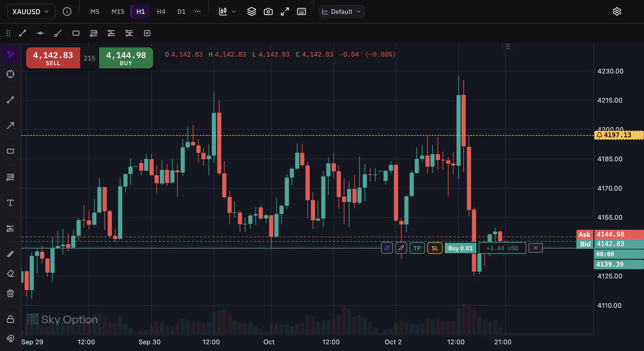
Task: Click the Buy 0.01 position label
Action: 460,248
